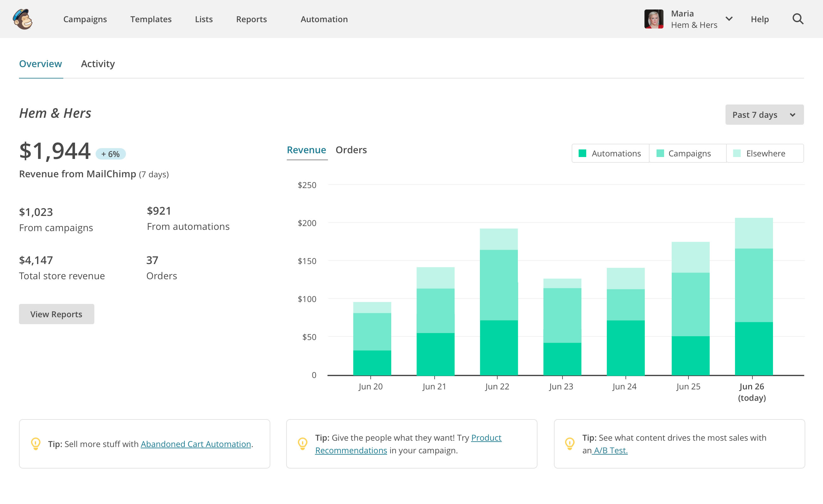Viewport: 823px width, 504px height.
Task: Click the A/B Test tip link
Action: tap(610, 450)
